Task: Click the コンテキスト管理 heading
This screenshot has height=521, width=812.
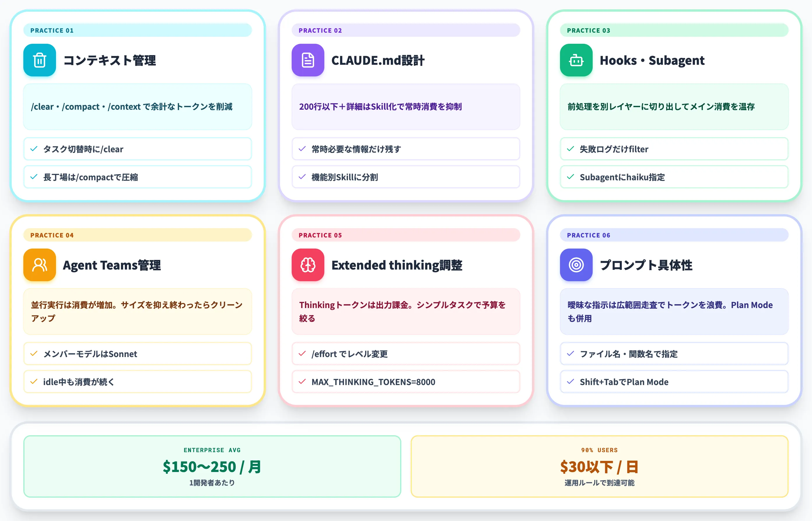Action: (110, 60)
